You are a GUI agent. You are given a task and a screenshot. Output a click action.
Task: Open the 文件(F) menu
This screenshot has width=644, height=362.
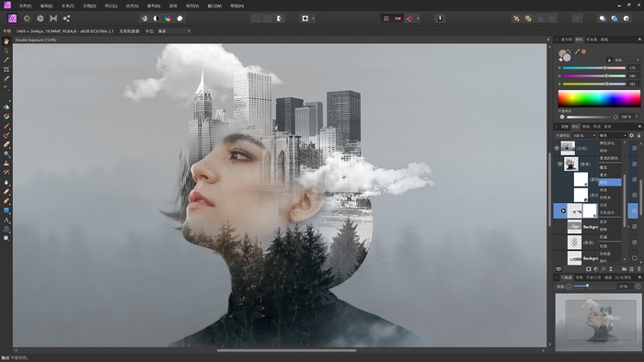(x=25, y=6)
